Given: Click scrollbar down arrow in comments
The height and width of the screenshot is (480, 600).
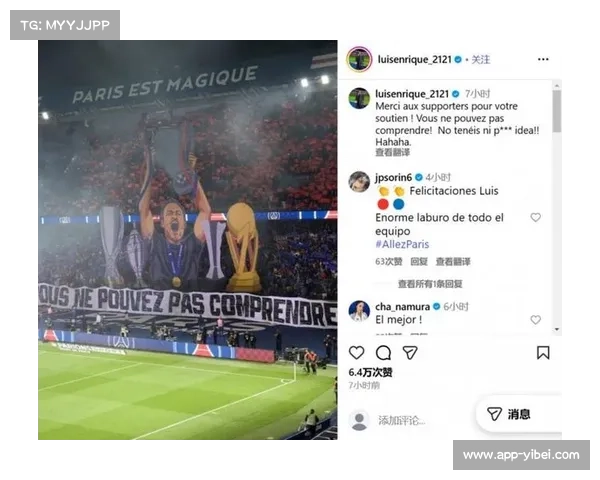Looking at the screenshot, I should [x=557, y=329].
